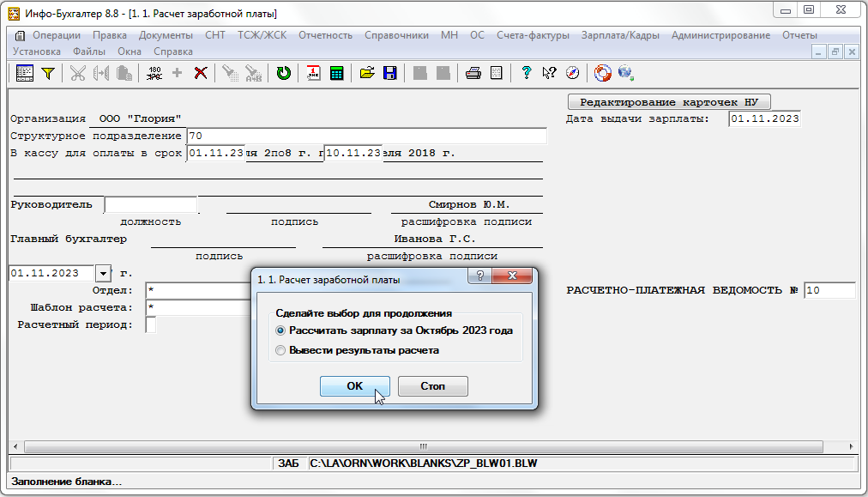868x497 pixels.
Task: Click the printer icon in toolbar
Action: (x=473, y=73)
